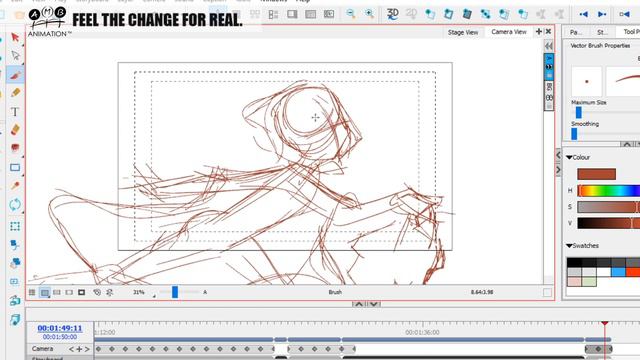Screen dimensions: 640x360
Task: Pick the Pencil tool
Action: [x=16, y=93]
